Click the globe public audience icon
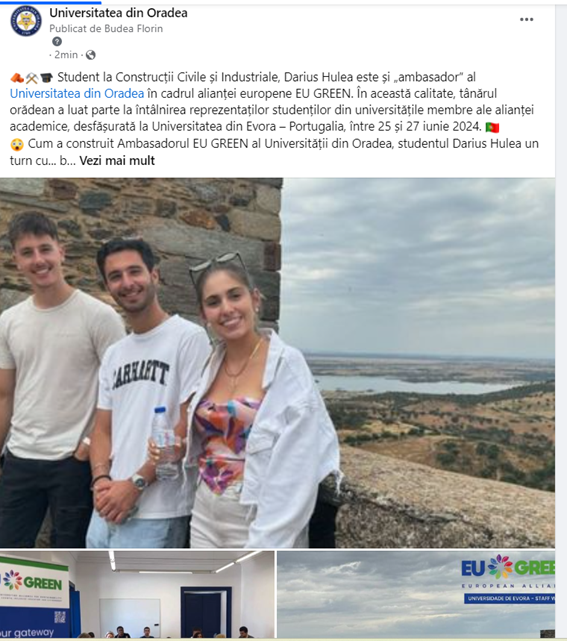This screenshot has height=641, width=567. click(x=91, y=55)
